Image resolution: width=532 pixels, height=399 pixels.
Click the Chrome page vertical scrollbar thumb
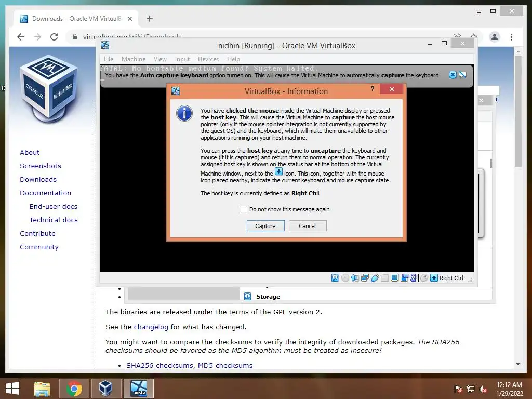518,111
